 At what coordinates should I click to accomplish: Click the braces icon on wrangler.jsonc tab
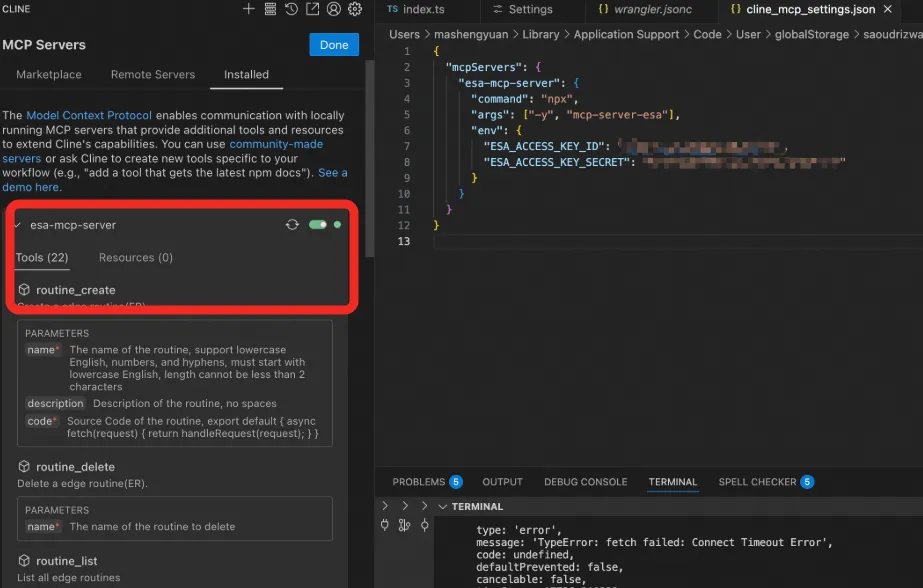pyautogui.click(x=603, y=9)
